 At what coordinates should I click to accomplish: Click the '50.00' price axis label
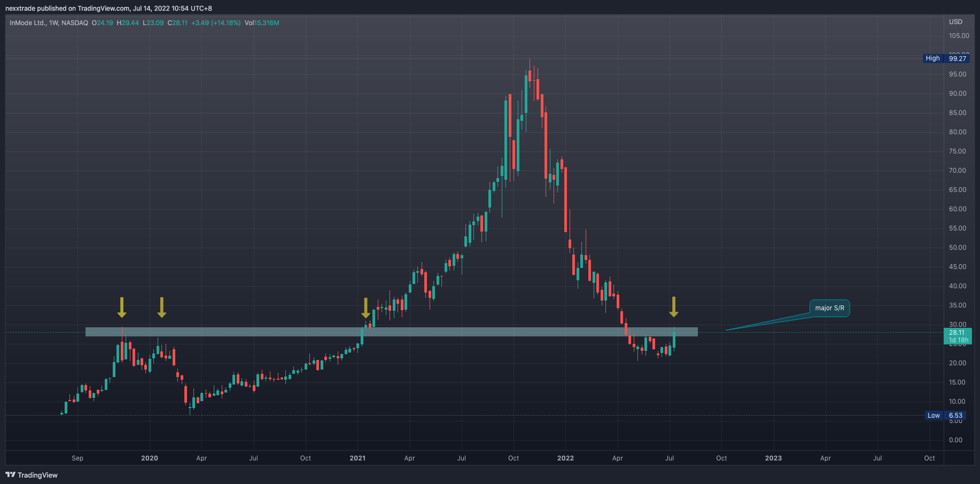[958, 248]
